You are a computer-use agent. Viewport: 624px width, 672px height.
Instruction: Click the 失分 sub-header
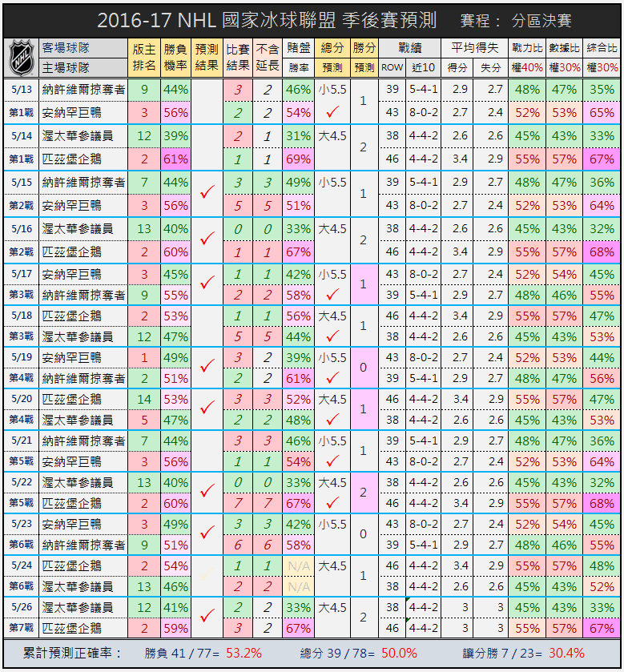[491, 68]
